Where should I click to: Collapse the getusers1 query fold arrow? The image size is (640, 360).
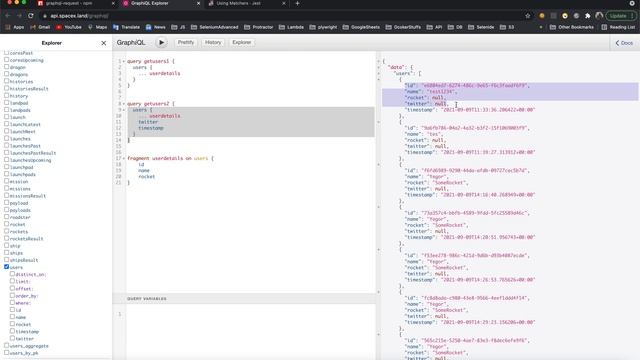124,61
